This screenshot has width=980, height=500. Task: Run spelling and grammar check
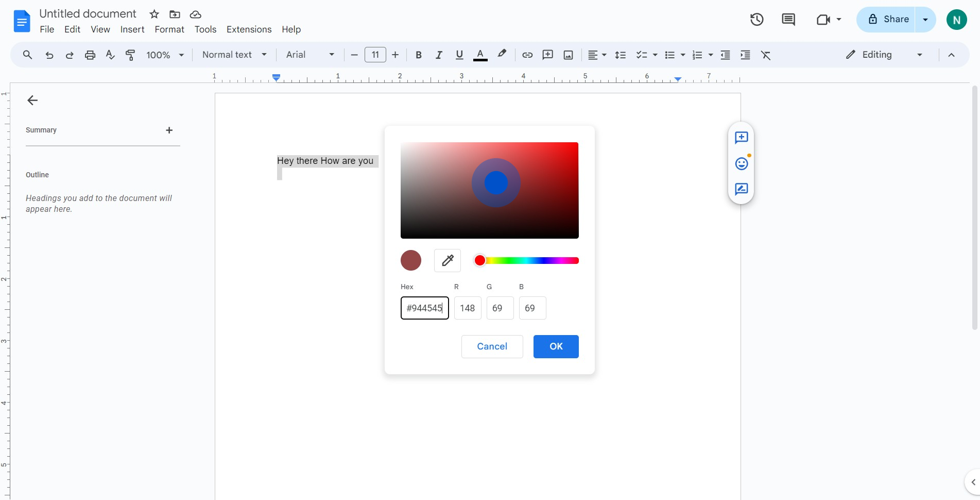[x=110, y=55]
